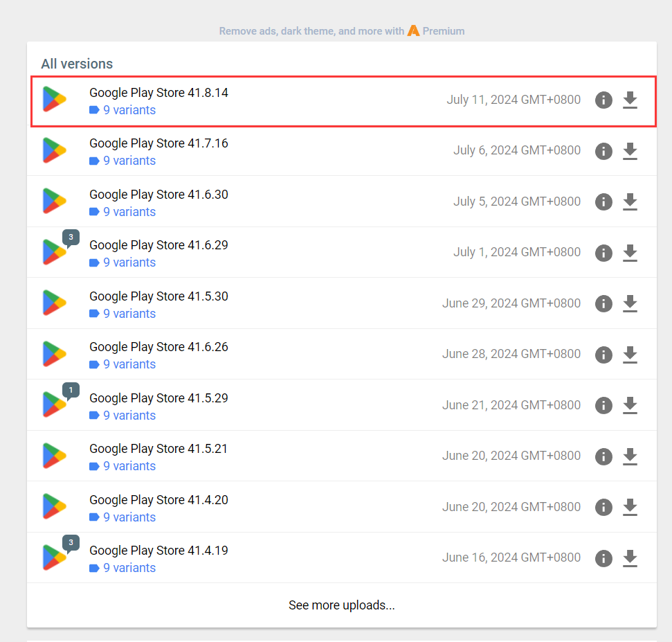Screen dimensions: 672x642
Task: Open Google Play Store 41.5.21 title link
Action: tap(158, 449)
